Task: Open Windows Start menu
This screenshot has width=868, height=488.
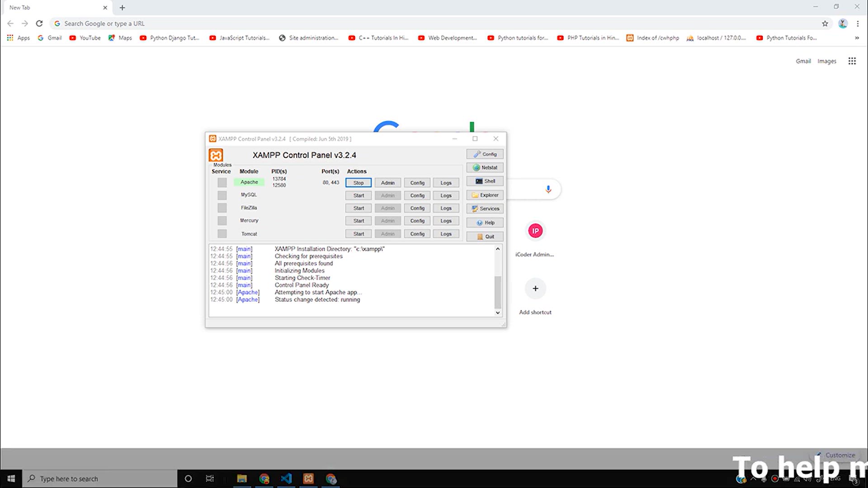Action: (11, 479)
